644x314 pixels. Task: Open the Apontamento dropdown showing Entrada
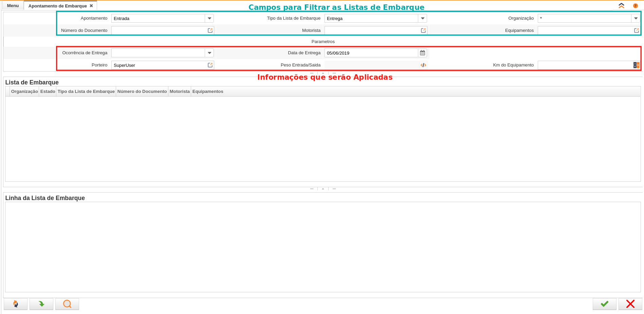point(209,18)
